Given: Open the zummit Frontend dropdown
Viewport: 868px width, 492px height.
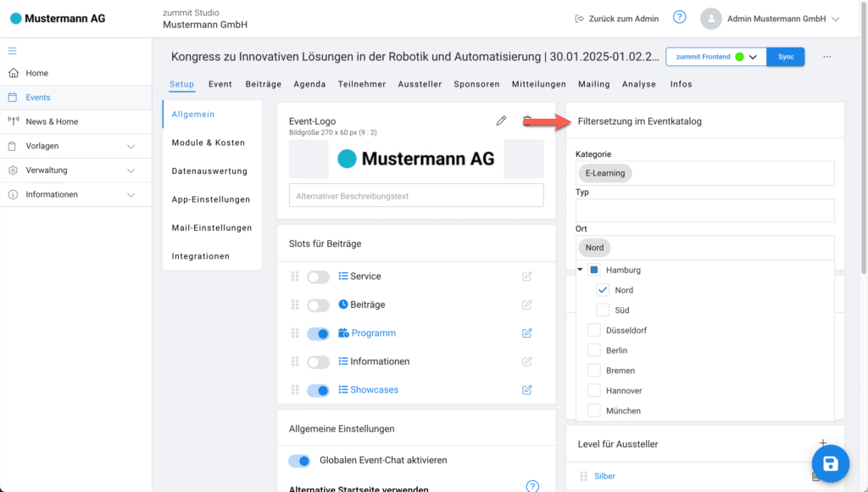Looking at the screenshot, I should 752,57.
